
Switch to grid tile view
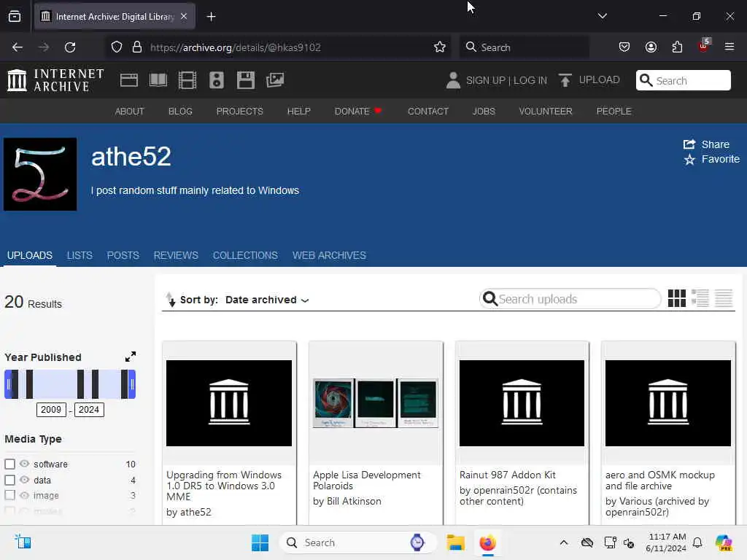tap(676, 298)
